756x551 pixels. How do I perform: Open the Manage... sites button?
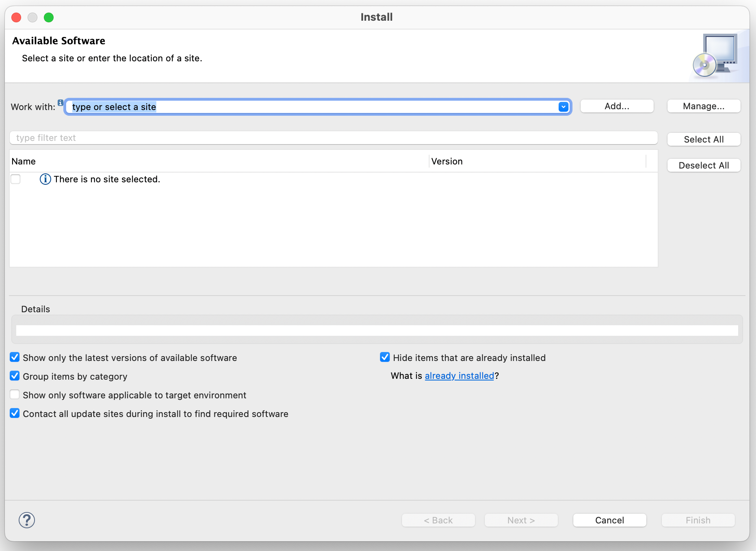(704, 106)
